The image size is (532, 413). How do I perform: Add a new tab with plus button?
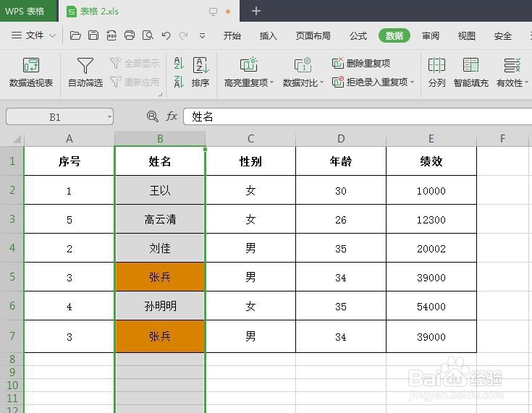click(256, 11)
